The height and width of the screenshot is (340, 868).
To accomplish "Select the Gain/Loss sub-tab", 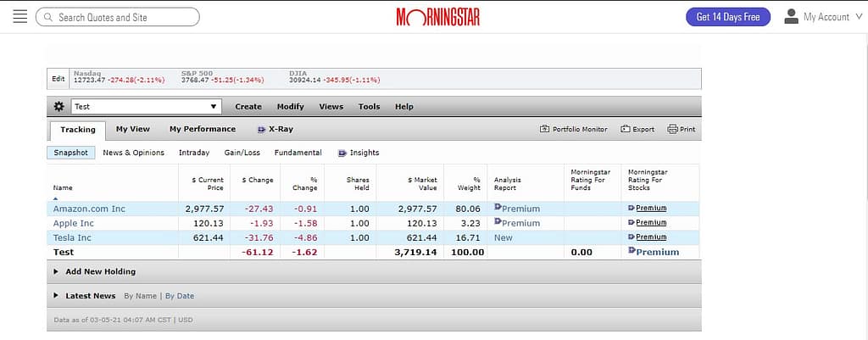I will (x=242, y=153).
